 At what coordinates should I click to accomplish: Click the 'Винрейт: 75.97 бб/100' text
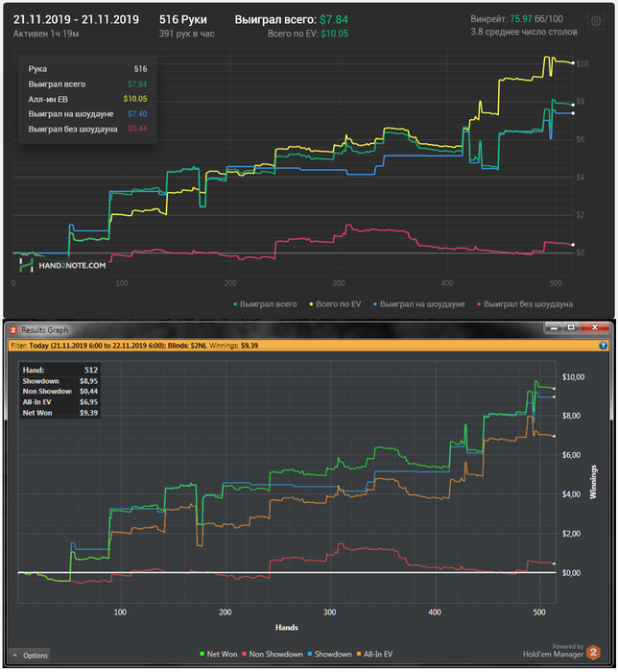tap(516, 19)
